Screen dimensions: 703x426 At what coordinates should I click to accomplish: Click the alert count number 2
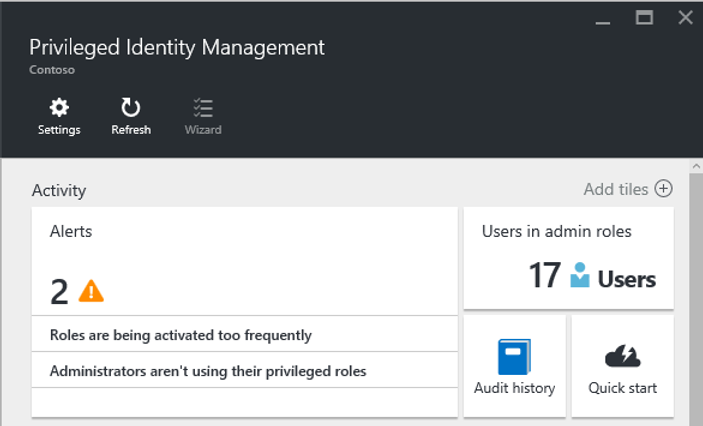coord(59,292)
